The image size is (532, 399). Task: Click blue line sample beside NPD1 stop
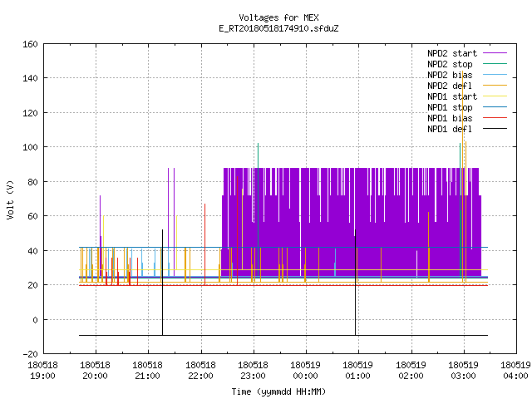[495, 107]
